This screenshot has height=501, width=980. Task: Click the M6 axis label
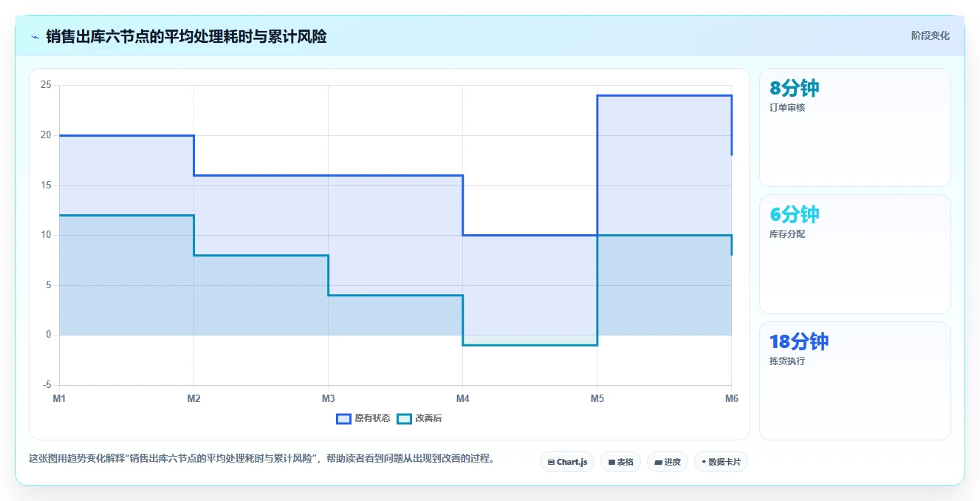point(731,399)
